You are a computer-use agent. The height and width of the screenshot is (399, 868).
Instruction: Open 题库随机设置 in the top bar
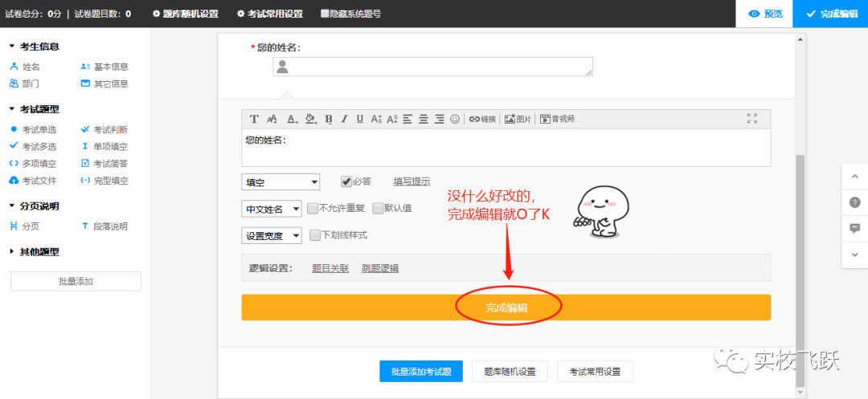point(186,14)
